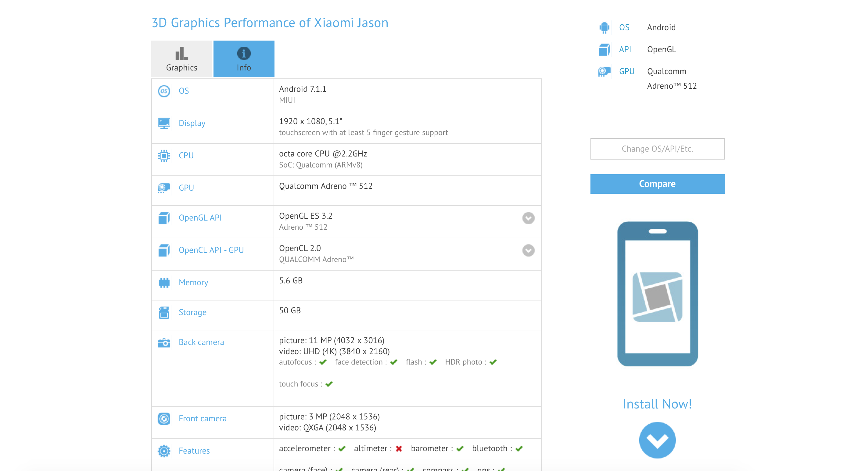Expand the OpenCL 2.0 details
The image size is (868, 471).
(528, 250)
